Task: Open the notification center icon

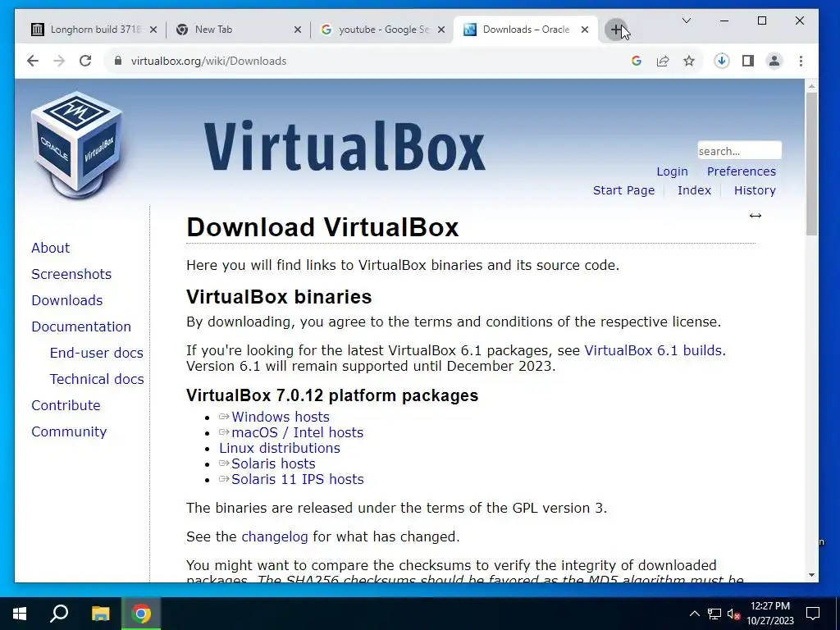Action: (813, 614)
